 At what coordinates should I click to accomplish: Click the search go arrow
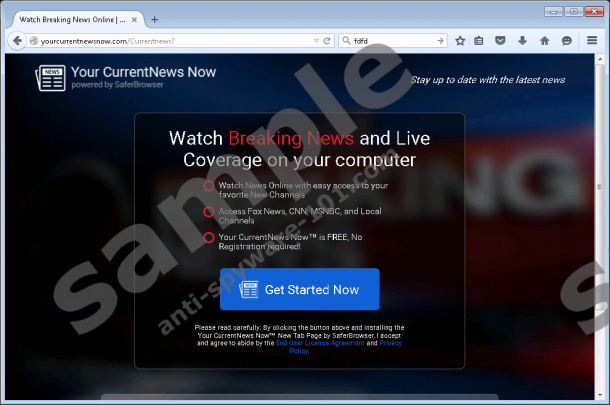click(x=439, y=41)
